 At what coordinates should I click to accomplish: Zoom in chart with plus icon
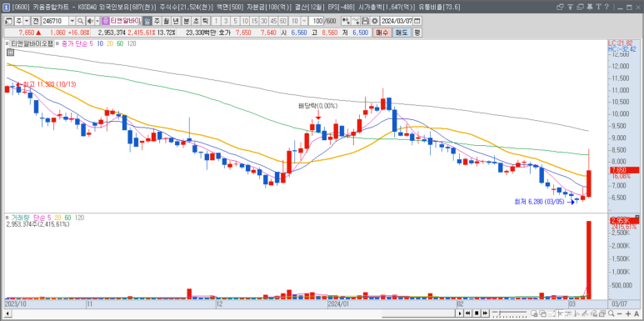tap(628, 313)
